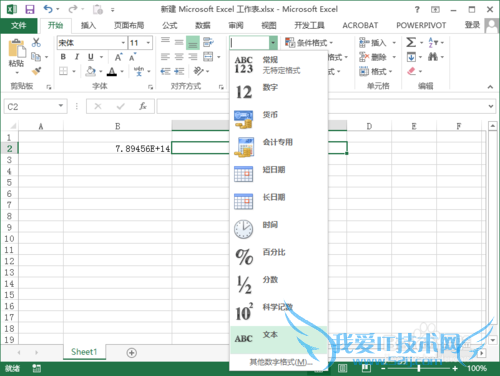Image resolution: width=500 pixels, height=376 pixels.
Task: Choose 百分比 percentage format
Action: click(x=279, y=256)
